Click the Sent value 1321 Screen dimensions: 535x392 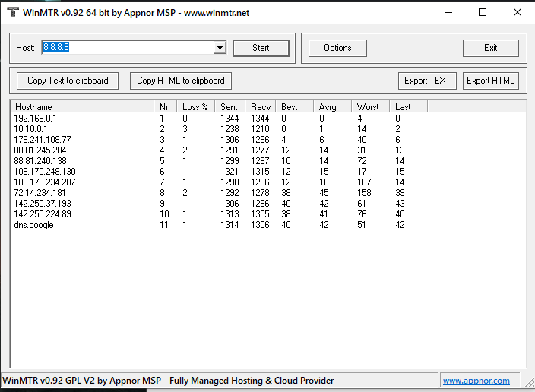pyautogui.click(x=230, y=171)
